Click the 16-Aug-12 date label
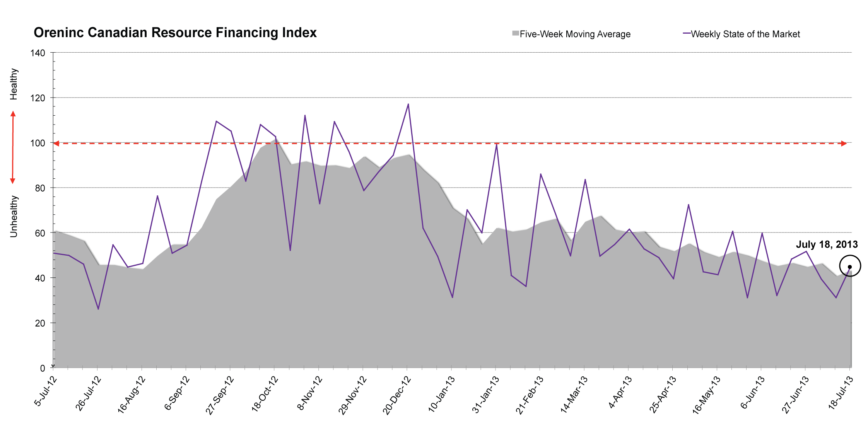 click(132, 395)
